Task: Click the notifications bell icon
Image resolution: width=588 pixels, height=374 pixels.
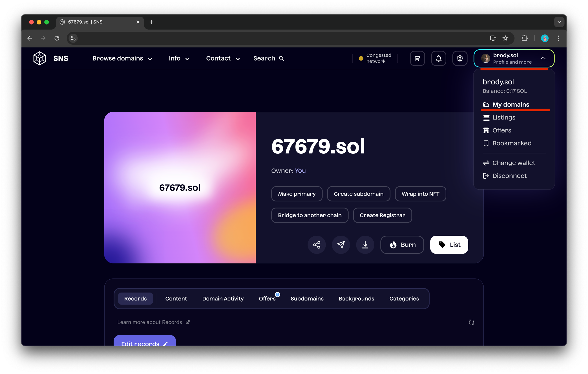Action: click(x=438, y=58)
